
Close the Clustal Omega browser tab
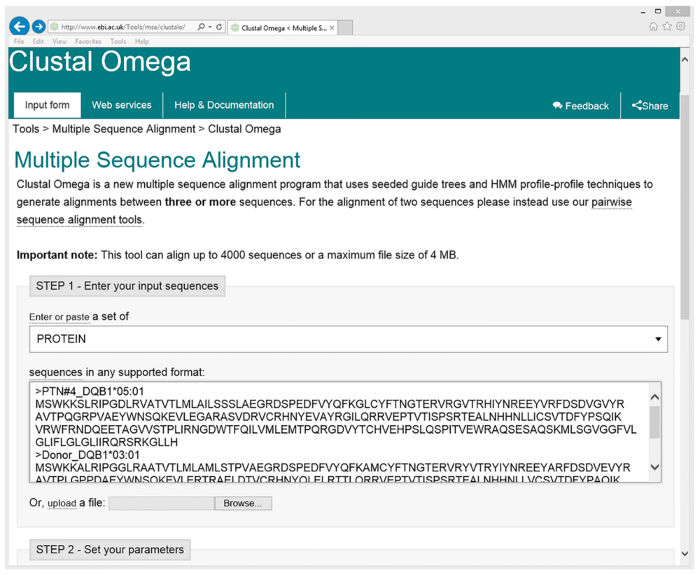point(332,28)
